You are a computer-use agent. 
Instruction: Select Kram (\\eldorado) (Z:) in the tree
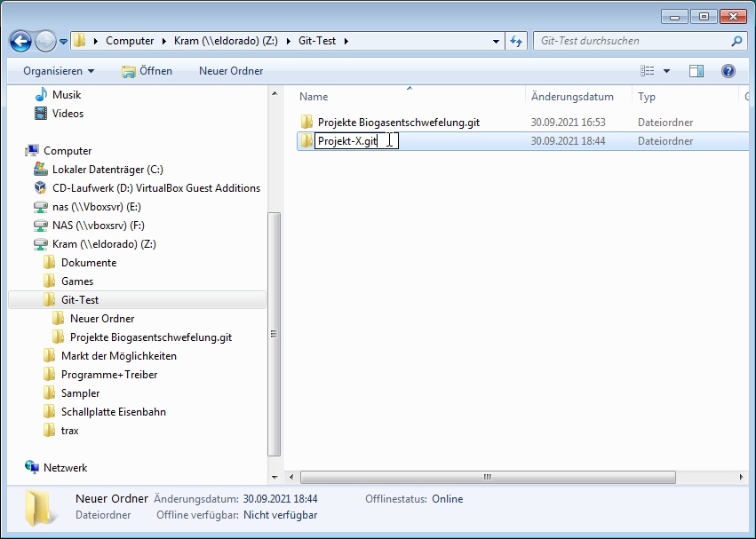pos(104,244)
